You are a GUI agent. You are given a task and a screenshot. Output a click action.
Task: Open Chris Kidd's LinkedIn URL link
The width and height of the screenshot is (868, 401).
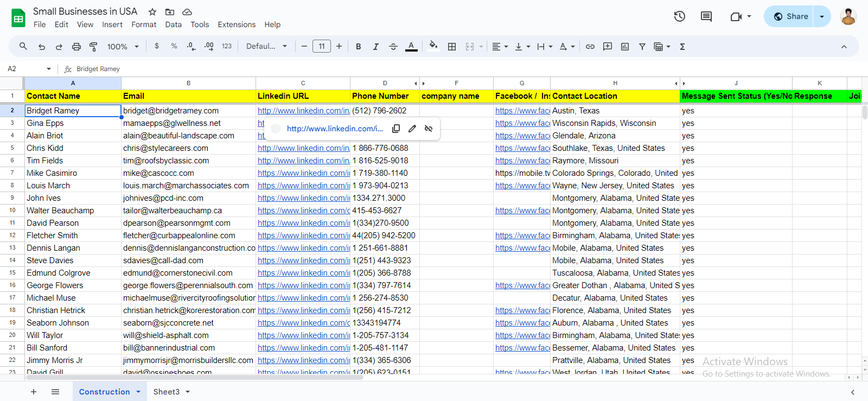pos(303,148)
